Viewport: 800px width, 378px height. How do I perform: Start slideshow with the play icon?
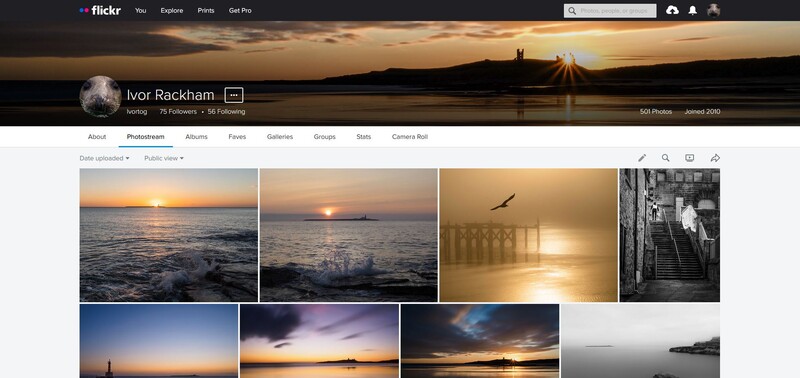689,158
